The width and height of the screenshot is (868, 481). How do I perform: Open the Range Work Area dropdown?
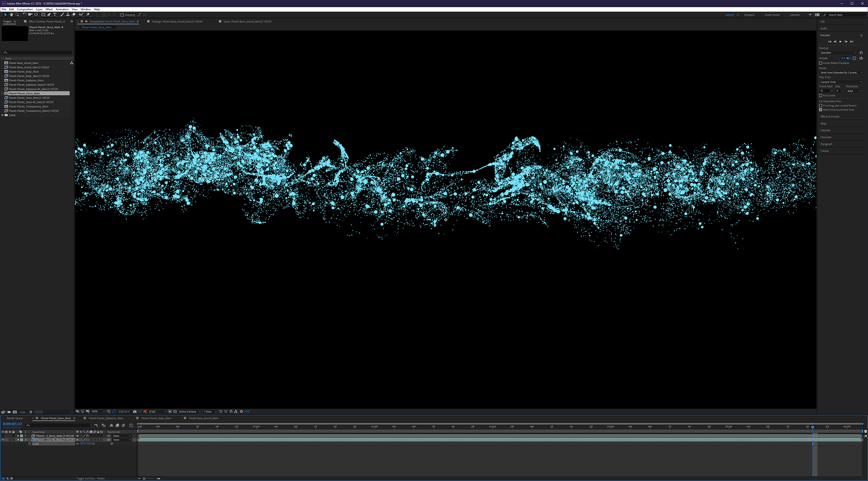click(841, 73)
